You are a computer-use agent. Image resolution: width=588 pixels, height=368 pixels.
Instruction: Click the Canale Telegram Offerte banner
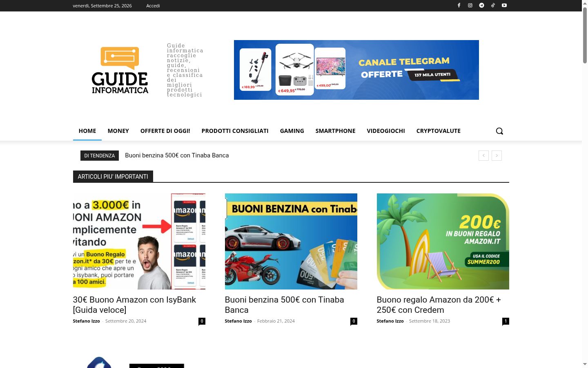356,70
